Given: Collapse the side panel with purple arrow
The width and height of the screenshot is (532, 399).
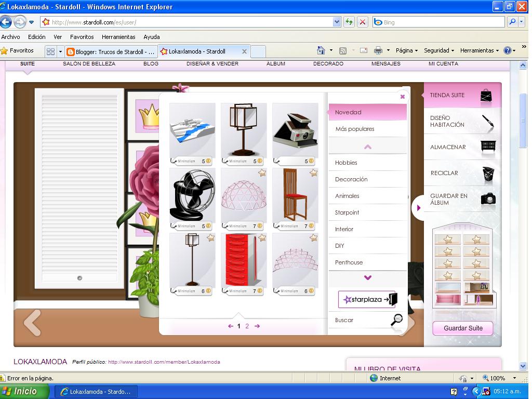Looking at the screenshot, I should [419, 208].
